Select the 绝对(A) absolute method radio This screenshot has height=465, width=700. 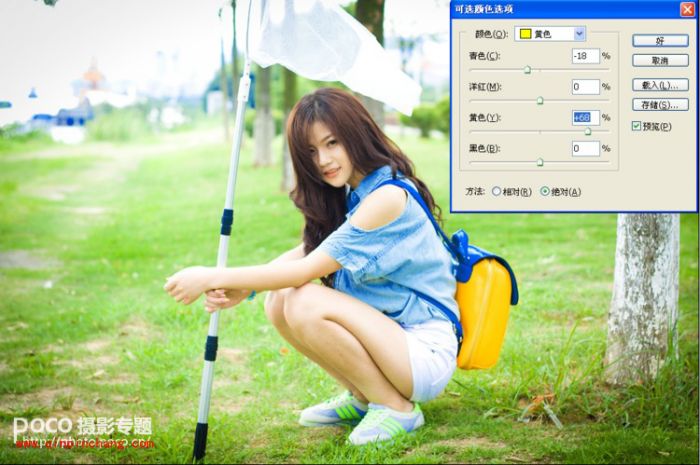coord(545,191)
